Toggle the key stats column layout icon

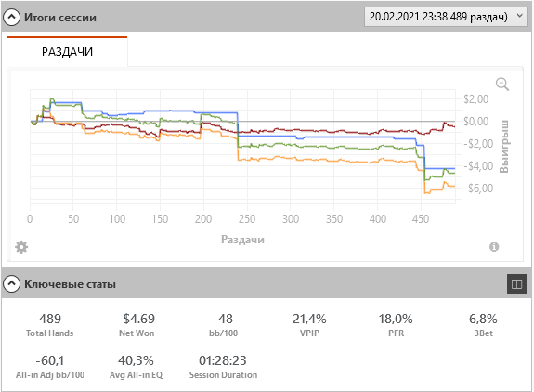tap(516, 283)
